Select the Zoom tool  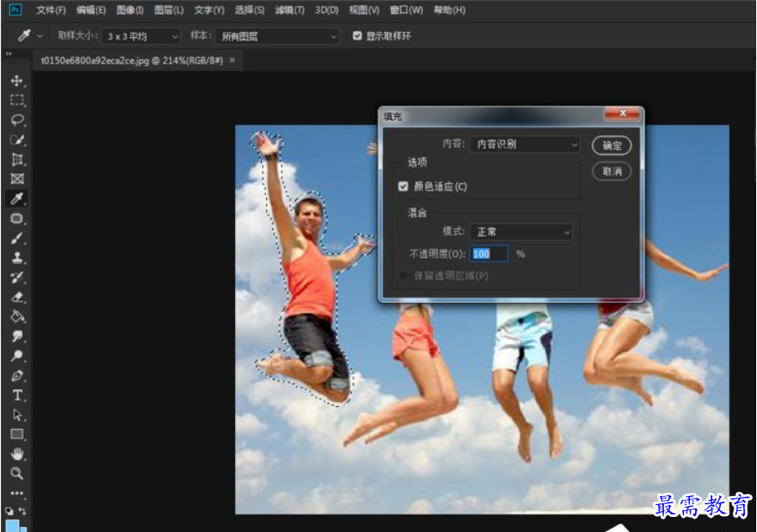[18, 473]
